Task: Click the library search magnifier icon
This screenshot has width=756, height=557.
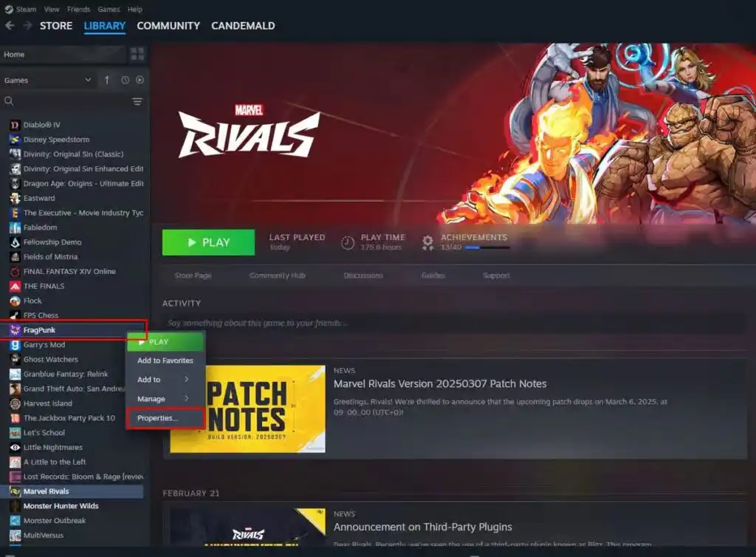Action: 9,100
